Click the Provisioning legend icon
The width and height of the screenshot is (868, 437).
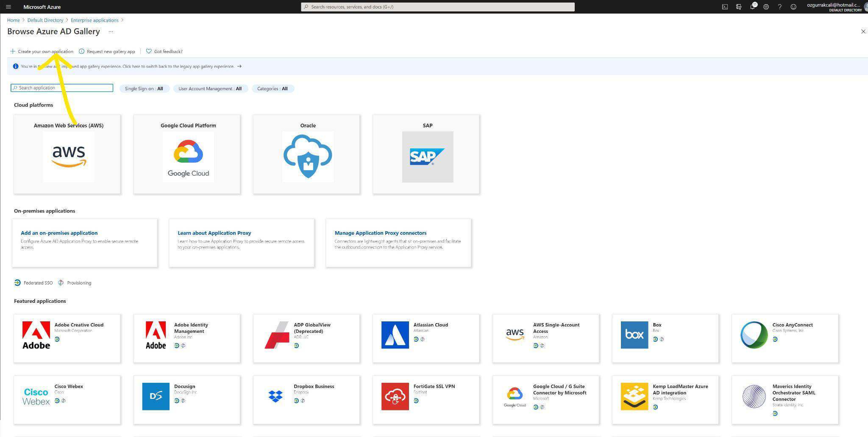click(61, 282)
